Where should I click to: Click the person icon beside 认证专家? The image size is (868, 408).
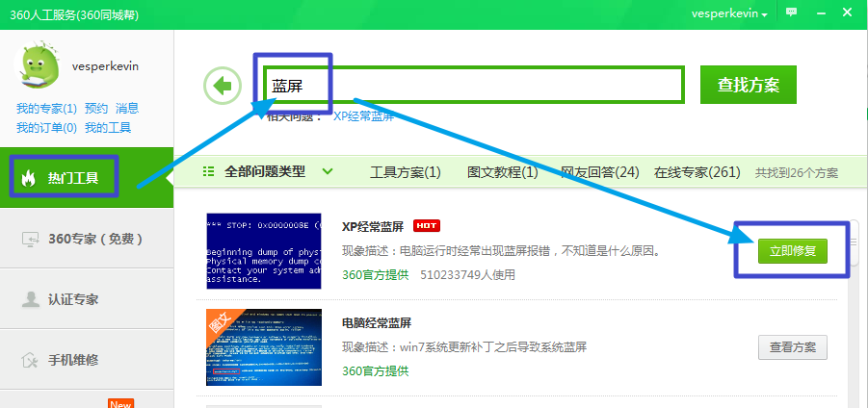coord(29,299)
